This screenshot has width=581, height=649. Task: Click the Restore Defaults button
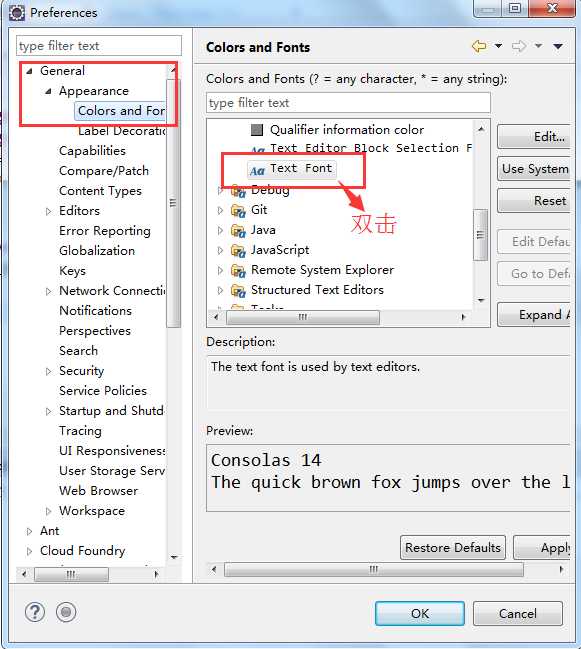pos(453,548)
